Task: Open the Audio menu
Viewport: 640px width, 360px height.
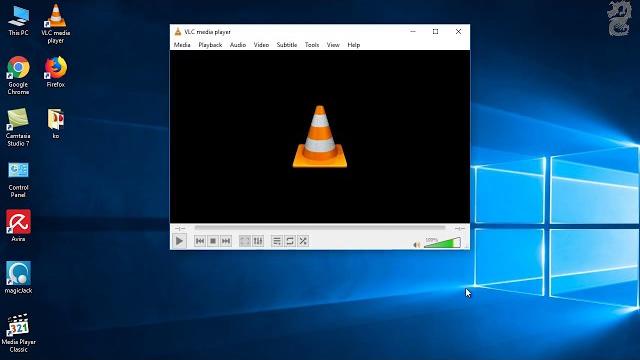Action: 238,45
